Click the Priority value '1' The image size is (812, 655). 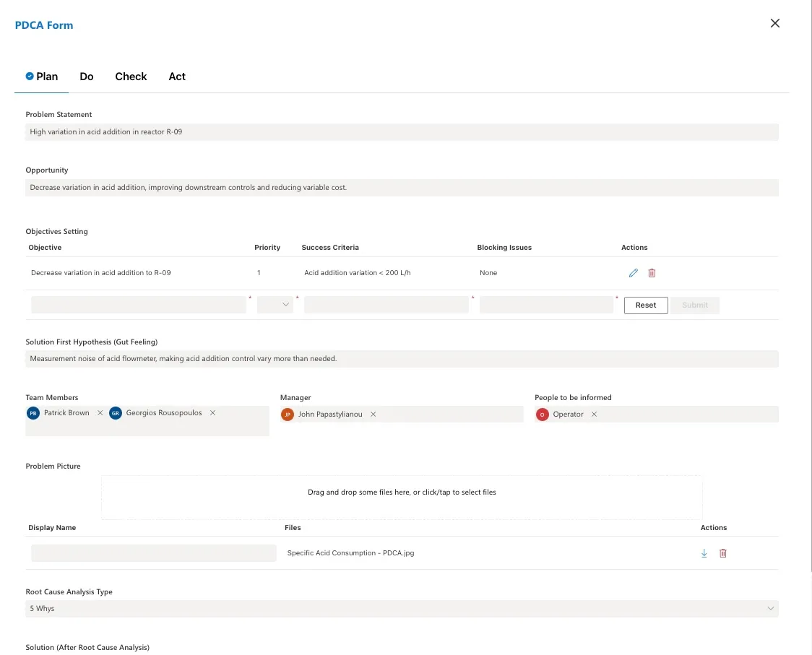click(x=259, y=273)
